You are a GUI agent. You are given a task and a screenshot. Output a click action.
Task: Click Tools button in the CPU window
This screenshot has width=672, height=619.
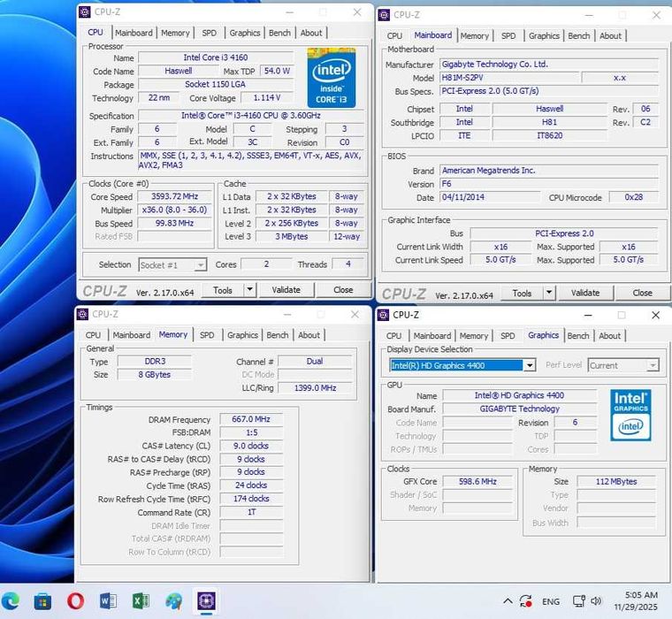pos(223,290)
